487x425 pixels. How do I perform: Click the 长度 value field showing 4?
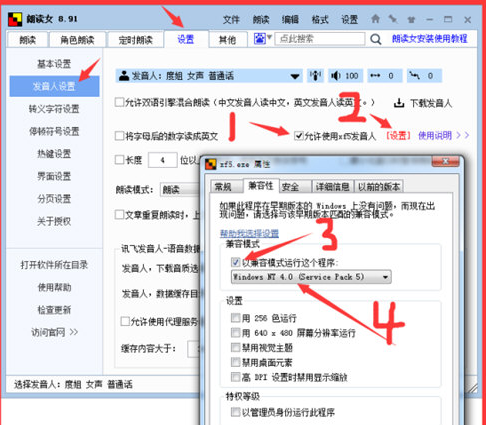coord(163,160)
